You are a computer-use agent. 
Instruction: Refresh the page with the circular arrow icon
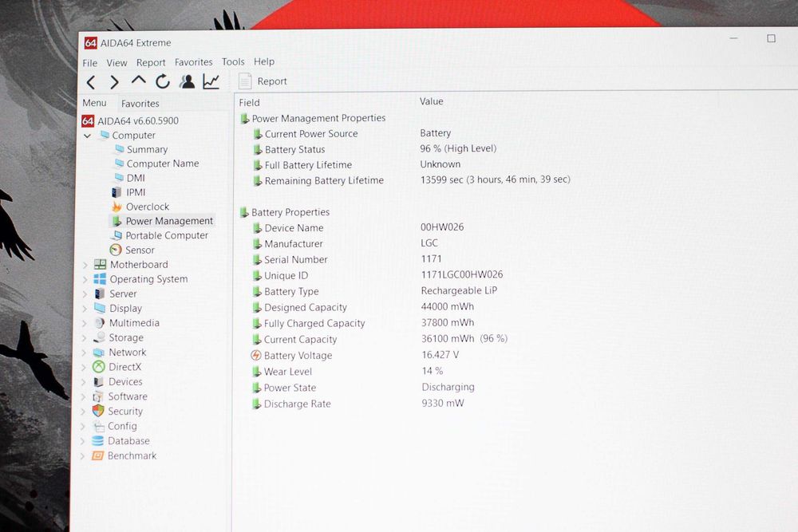pos(163,81)
